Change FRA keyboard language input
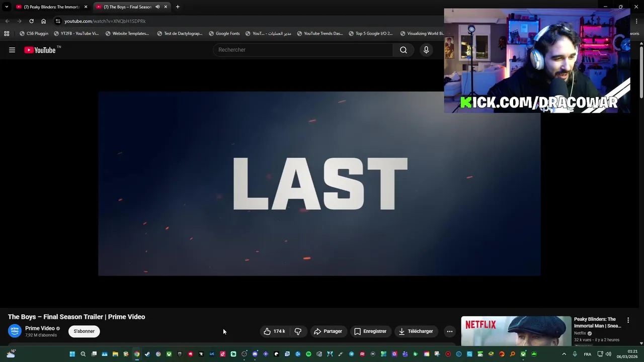The image size is (644, 362). click(587, 354)
